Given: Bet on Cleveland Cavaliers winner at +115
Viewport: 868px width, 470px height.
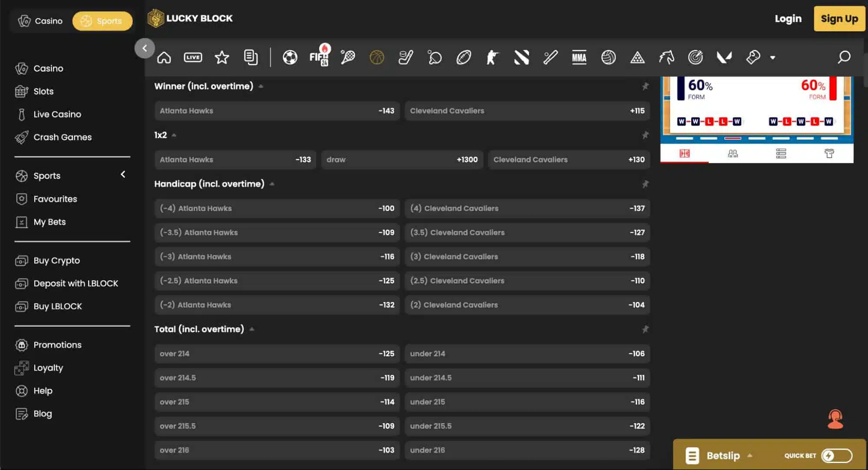Looking at the screenshot, I should 527,111.
